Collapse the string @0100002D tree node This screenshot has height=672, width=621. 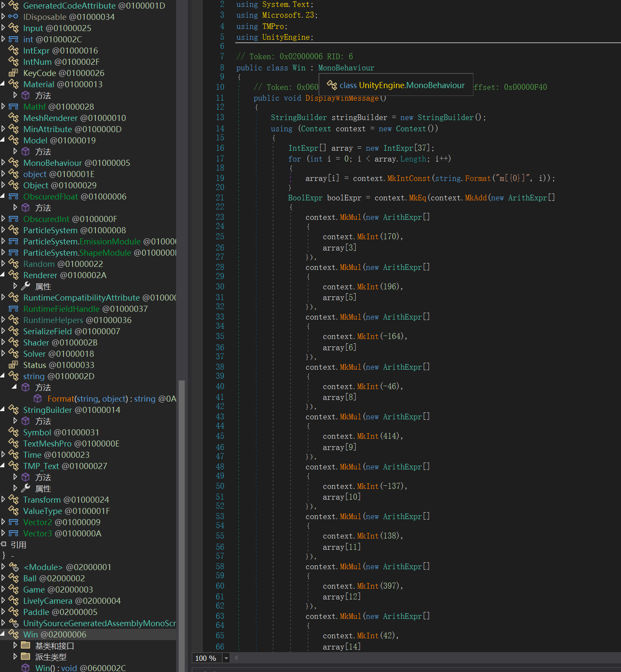[x=3, y=376]
